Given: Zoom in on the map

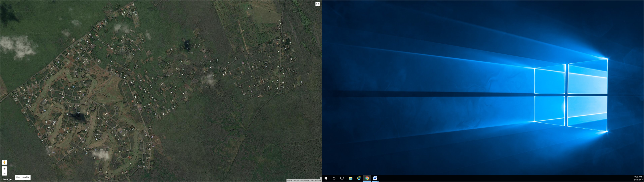Looking at the screenshot, I should (4, 169).
